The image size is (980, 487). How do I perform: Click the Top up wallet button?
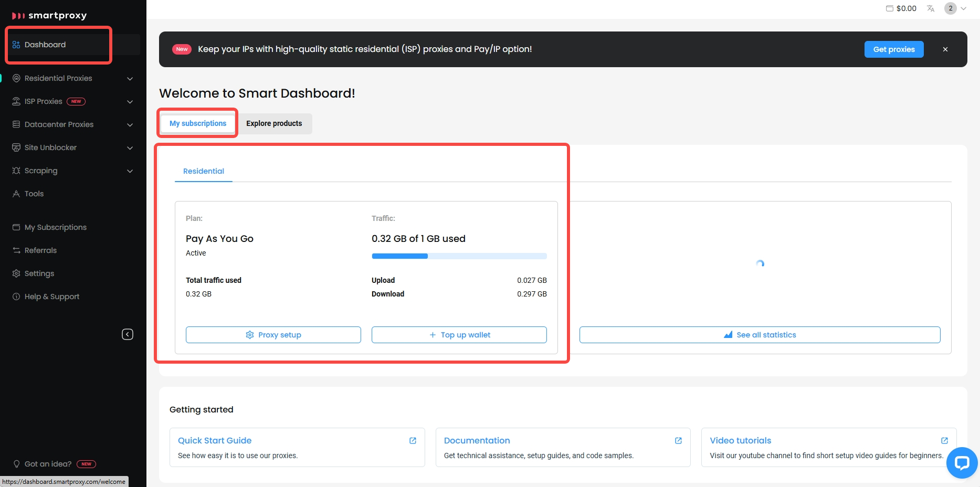coord(459,335)
